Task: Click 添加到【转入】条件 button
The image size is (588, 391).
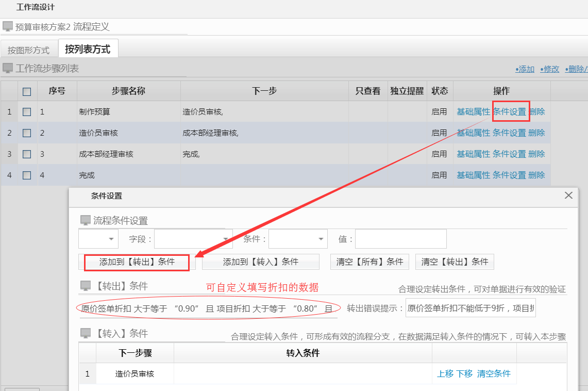Action: (260, 262)
